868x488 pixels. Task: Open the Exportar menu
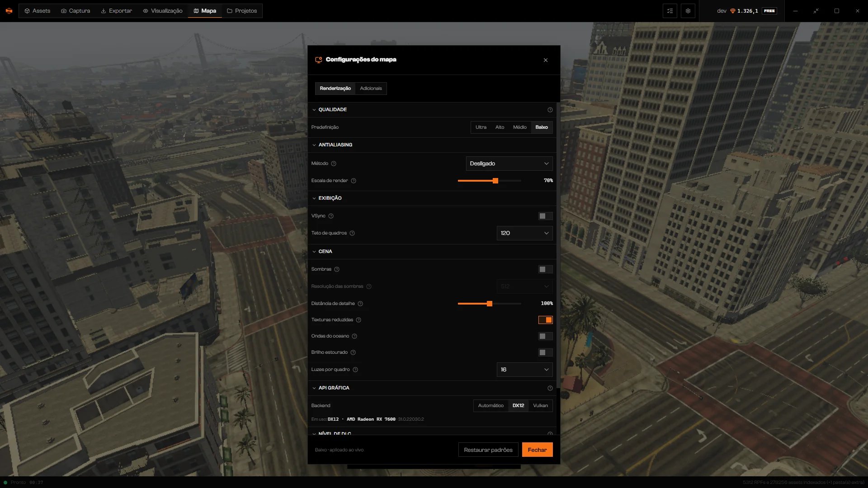click(116, 11)
